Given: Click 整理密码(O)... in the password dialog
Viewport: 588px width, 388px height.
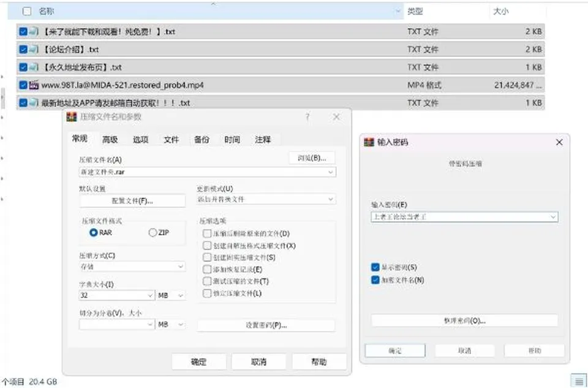Looking at the screenshot, I should coord(465,321).
